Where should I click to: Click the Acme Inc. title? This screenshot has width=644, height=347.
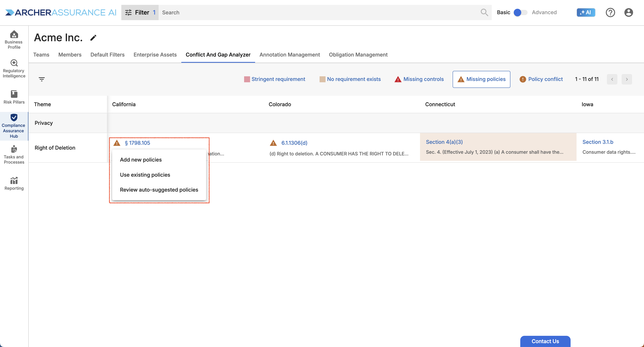(58, 37)
